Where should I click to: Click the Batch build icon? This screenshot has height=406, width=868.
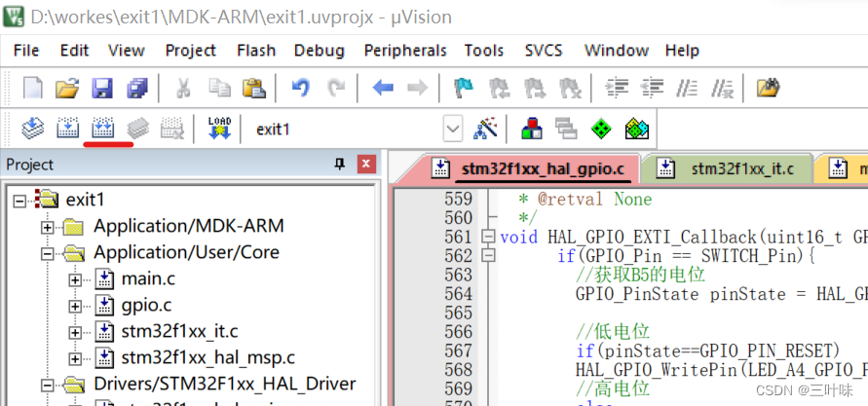pyautogui.click(x=137, y=129)
